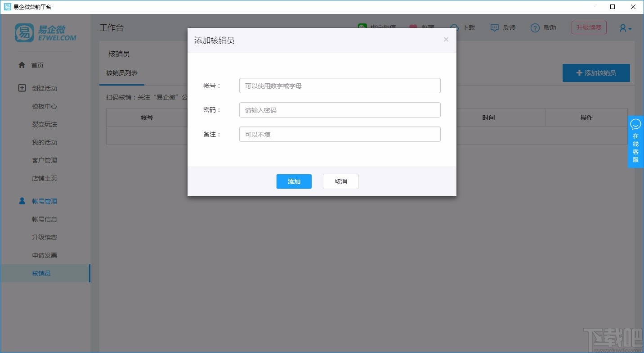Screen dimensions: 644x353
Task: Open 反馈 via the speech bubble icon
Action: coord(495,28)
